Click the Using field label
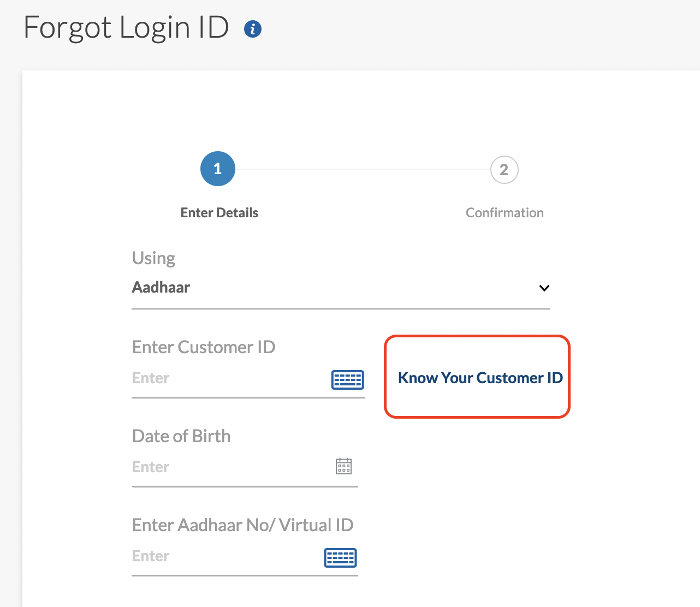700x607 pixels. tap(153, 258)
